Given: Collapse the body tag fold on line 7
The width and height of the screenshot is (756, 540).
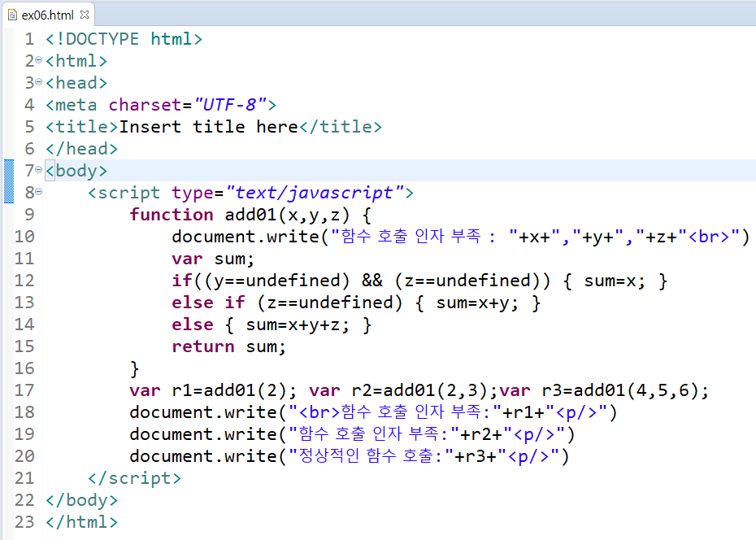Looking at the screenshot, I should point(38,170).
